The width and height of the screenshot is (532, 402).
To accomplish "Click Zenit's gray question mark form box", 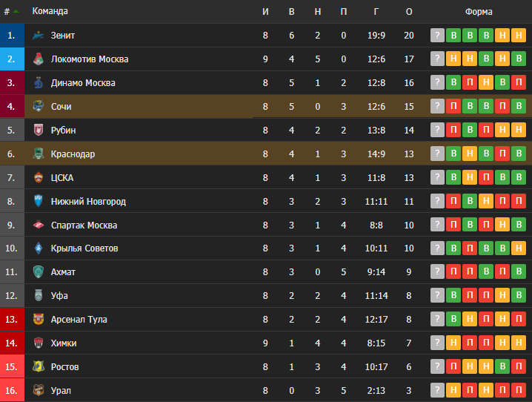I will 437,36.
